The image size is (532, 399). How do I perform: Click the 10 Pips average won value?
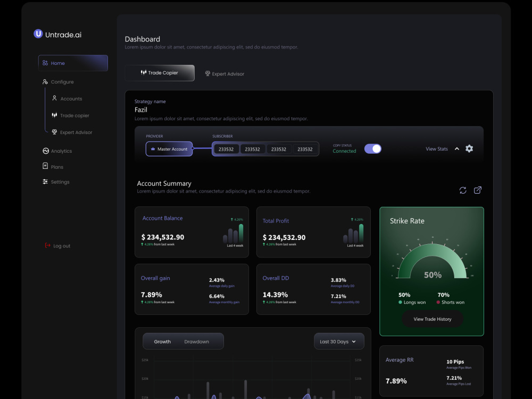[x=455, y=362]
